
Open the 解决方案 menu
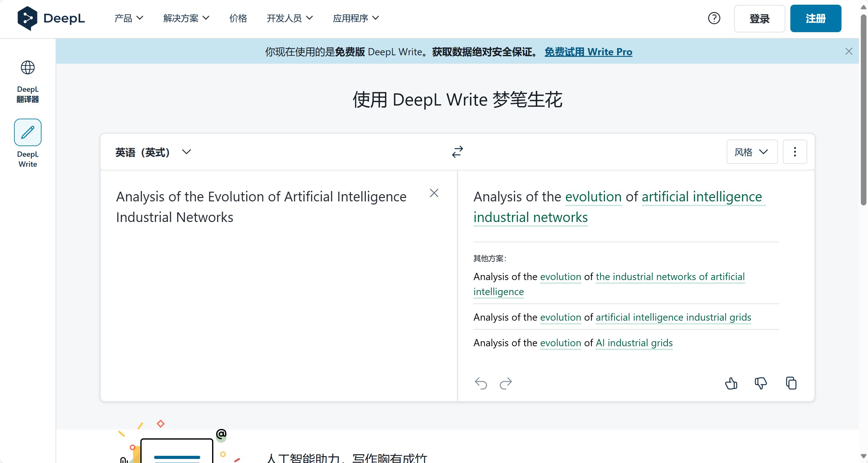(x=186, y=18)
